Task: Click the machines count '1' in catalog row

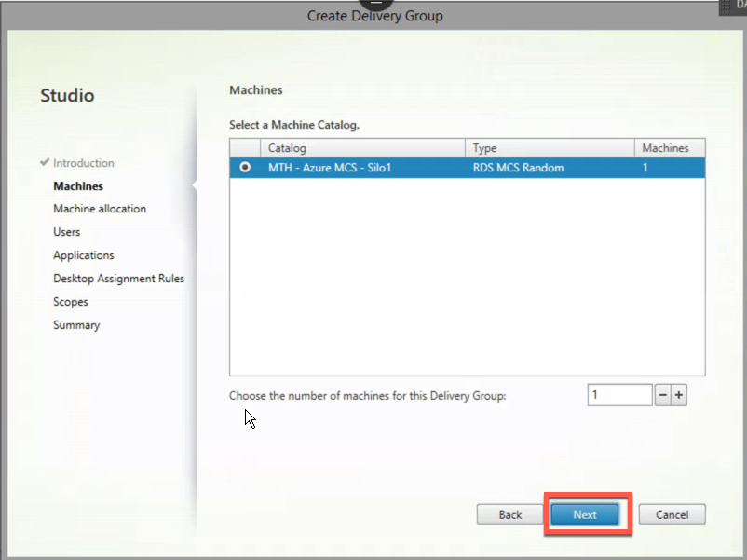Action: click(645, 168)
